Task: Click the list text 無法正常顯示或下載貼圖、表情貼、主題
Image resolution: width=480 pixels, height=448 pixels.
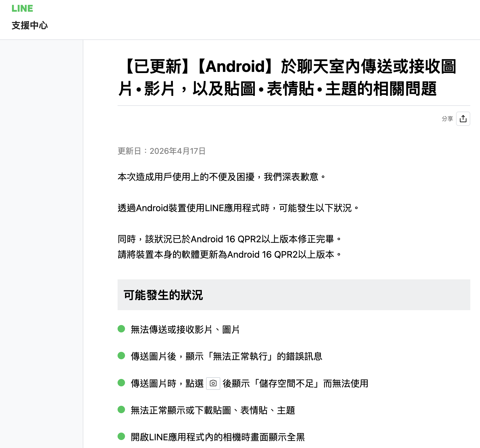Action: (x=213, y=410)
